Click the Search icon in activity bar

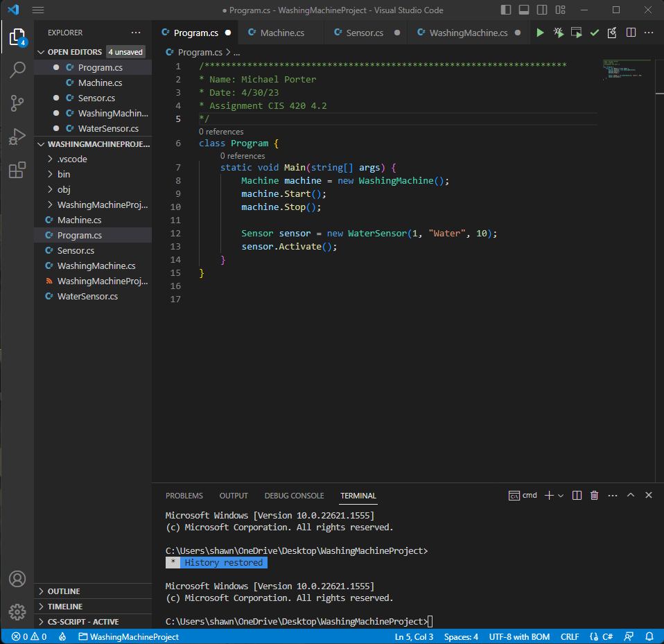pos(17,70)
